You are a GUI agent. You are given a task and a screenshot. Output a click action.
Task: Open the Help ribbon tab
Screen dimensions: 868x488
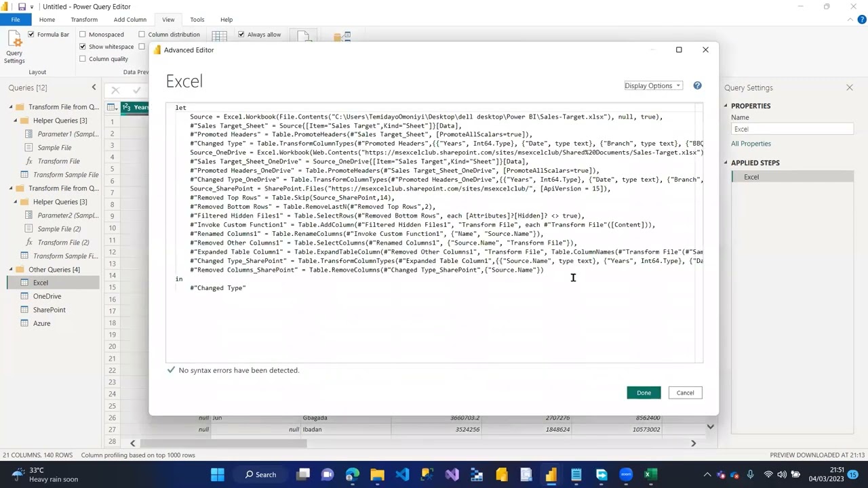tap(226, 20)
